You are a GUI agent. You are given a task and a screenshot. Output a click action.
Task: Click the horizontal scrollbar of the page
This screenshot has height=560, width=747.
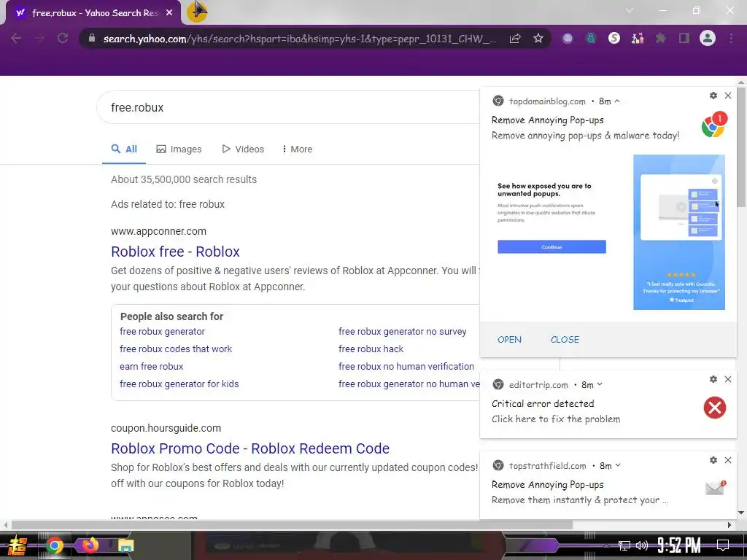click(x=292, y=525)
